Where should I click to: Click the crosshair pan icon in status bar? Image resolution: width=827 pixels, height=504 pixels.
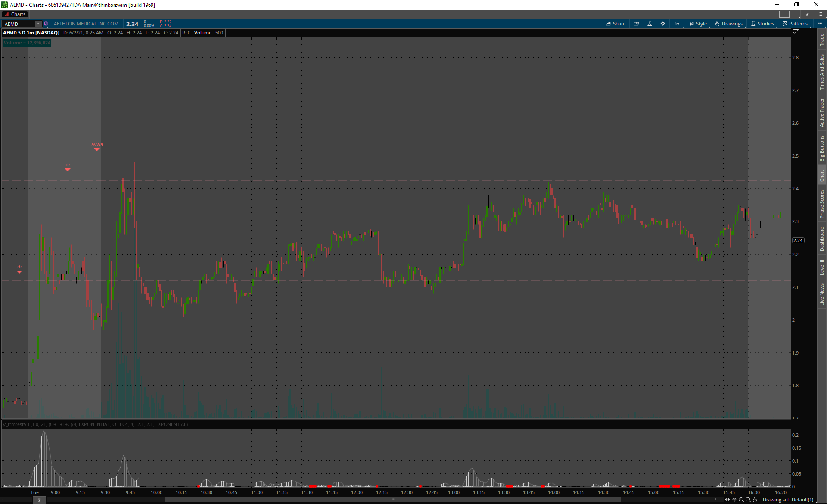click(x=734, y=500)
